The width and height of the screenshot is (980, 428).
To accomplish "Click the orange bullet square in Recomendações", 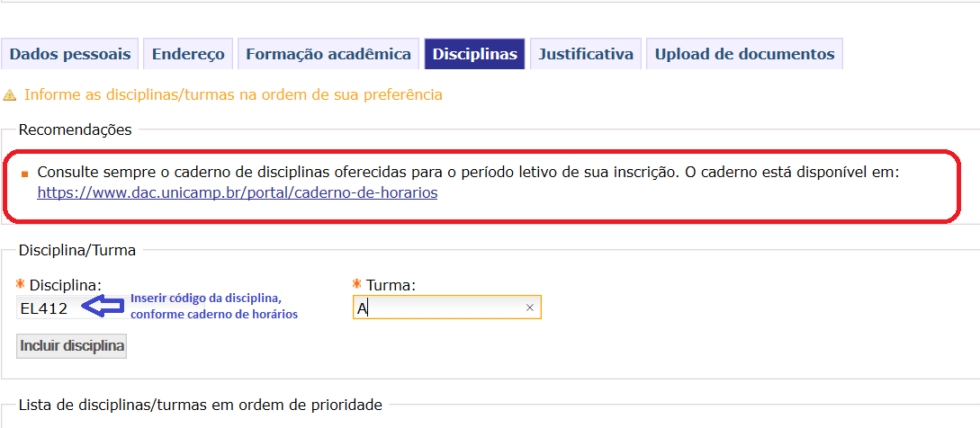I will tap(24, 174).
